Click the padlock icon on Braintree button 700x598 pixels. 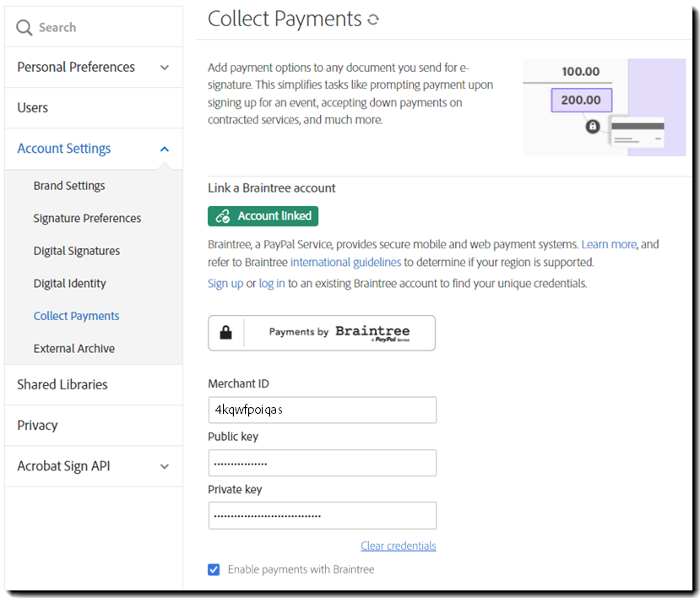[x=225, y=333]
